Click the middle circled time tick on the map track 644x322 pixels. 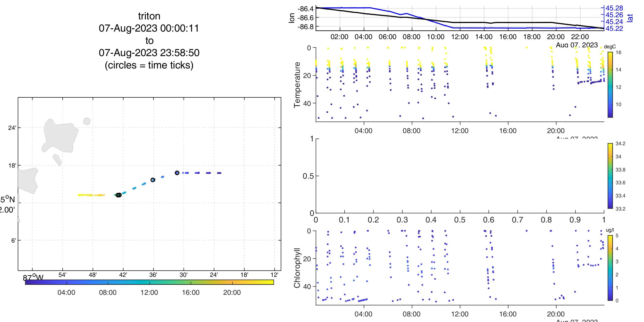tap(153, 180)
